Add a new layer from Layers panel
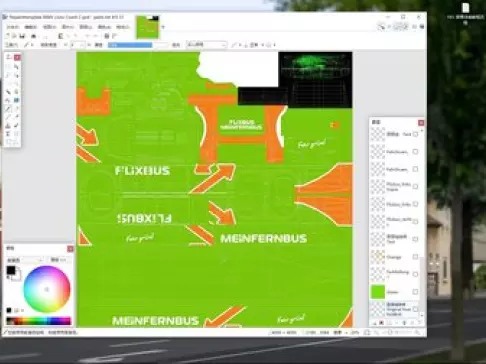This screenshot has width=486, height=364. click(374, 323)
